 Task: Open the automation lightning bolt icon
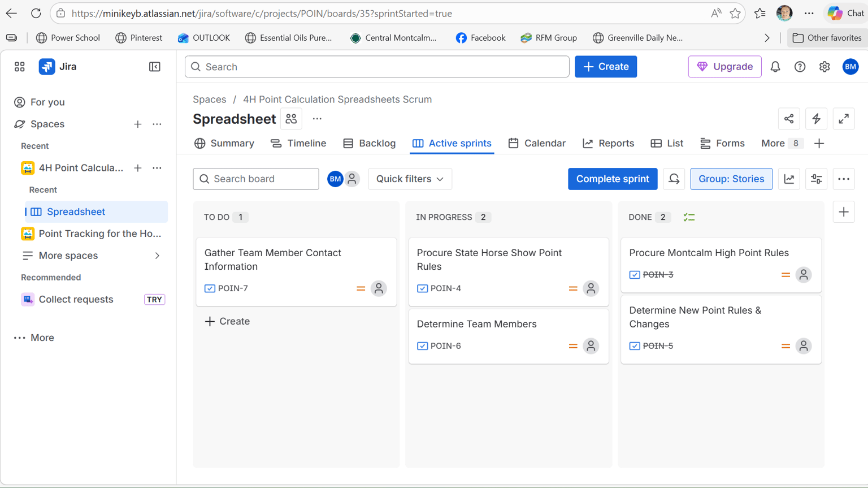(x=816, y=119)
